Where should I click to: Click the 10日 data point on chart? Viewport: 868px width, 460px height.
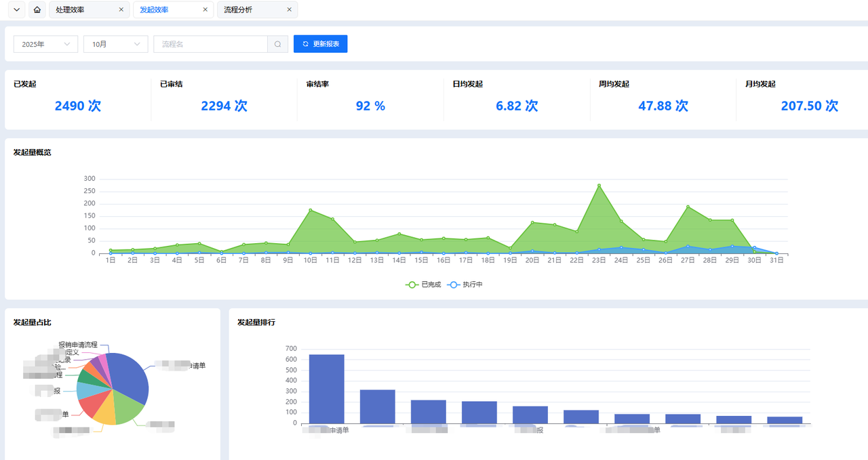(310, 210)
